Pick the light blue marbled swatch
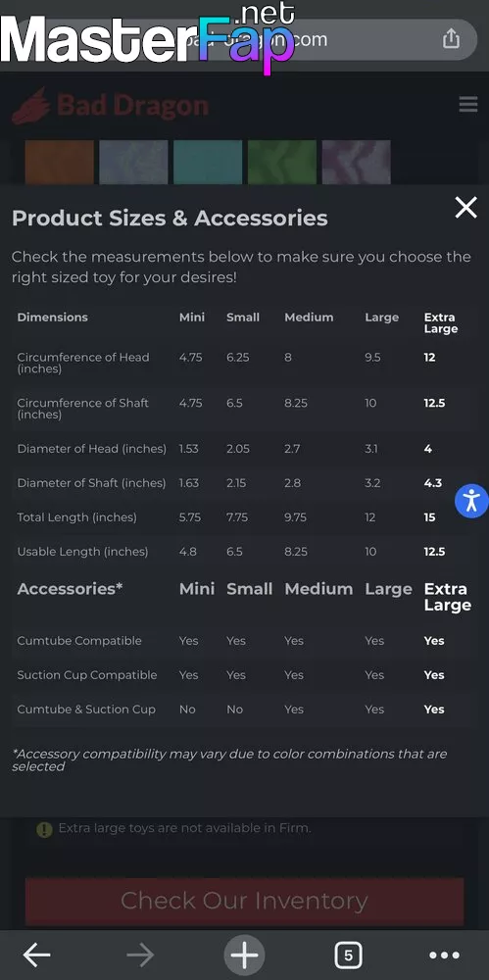Viewport: 489px width, 980px height. [x=134, y=163]
